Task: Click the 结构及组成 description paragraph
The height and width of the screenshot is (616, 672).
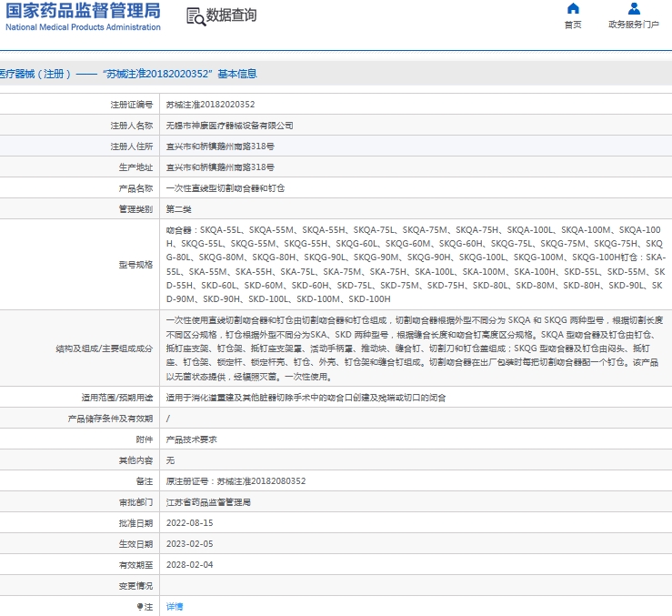Action: point(415,348)
